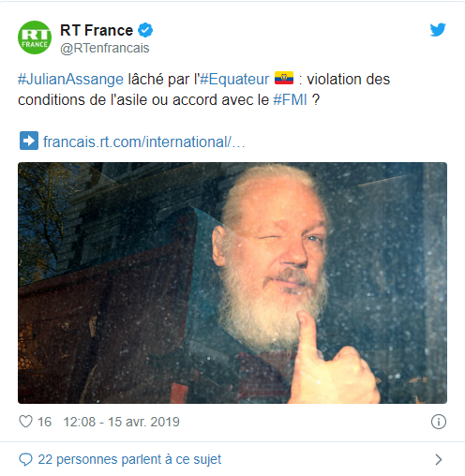Open the @RTenfrancais handle link
The image size is (465, 476).
(x=105, y=49)
